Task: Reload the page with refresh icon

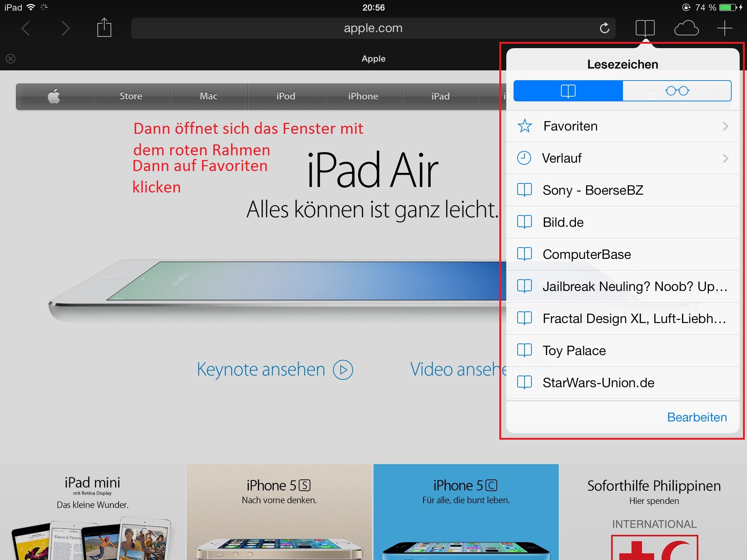Action: pyautogui.click(x=604, y=28)
